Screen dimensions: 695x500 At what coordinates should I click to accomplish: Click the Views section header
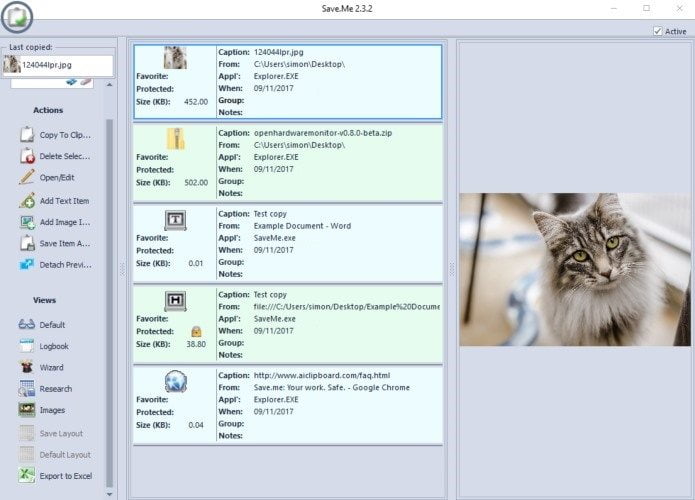click(44, 300)
